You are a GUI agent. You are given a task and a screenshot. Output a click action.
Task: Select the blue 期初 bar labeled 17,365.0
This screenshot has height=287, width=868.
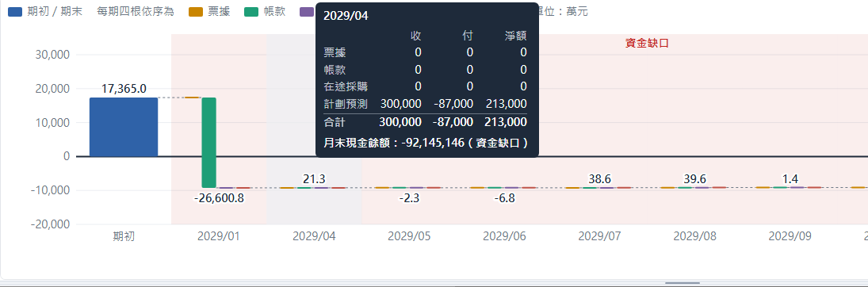pyautogui.click(x=124, y=127)
